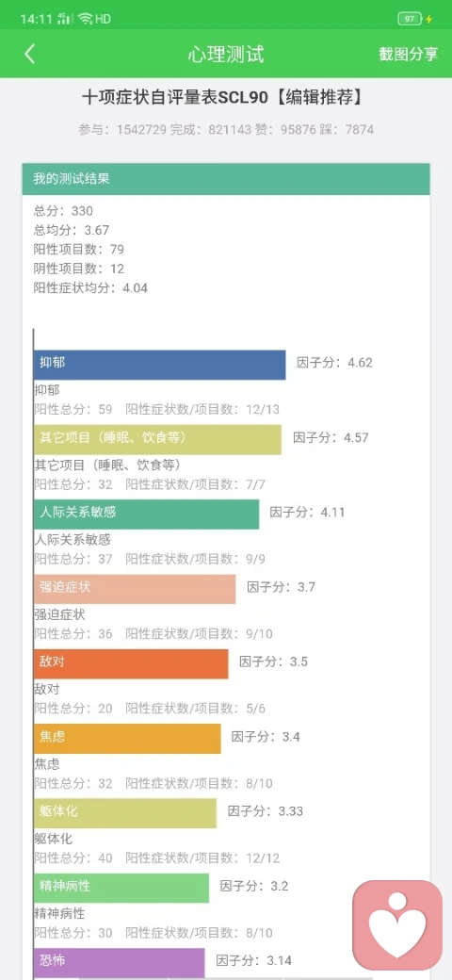Tap the back arrow icon
The height and width of the screenshot is (980, 452).
(x=29, y=54)
